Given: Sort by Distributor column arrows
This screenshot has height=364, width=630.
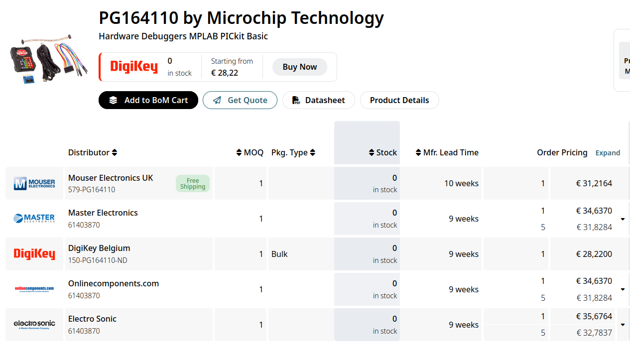Looking at the screenshot, I should [x=115, y=152].
